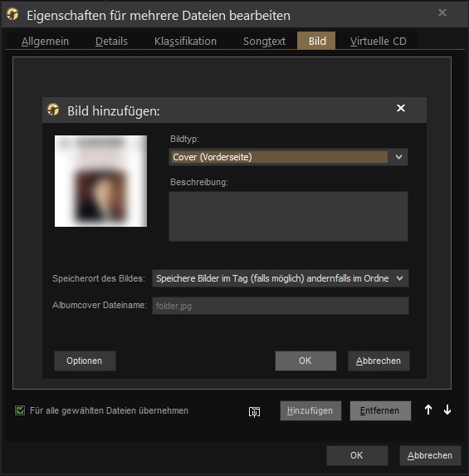Switch to the Virtuelle CD tab
Image resolution: width=469 pixels, height=476 pixels.
pyautogui.click(x=378, y=41)
